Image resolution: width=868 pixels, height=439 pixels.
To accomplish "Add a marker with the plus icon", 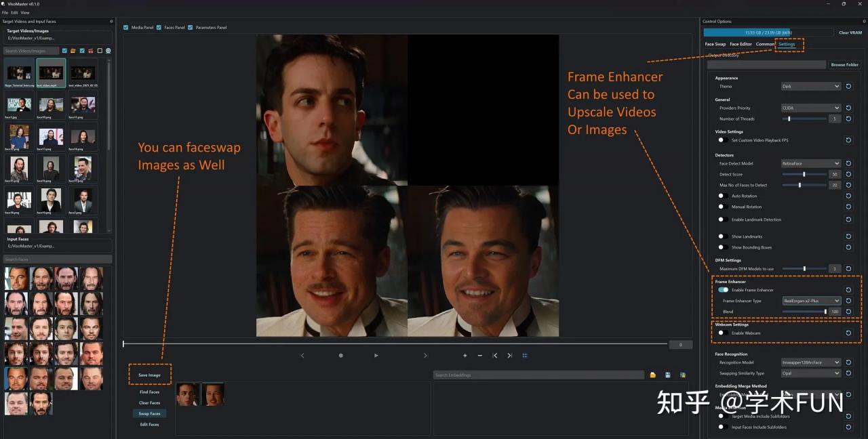I will tap(465, 356).
